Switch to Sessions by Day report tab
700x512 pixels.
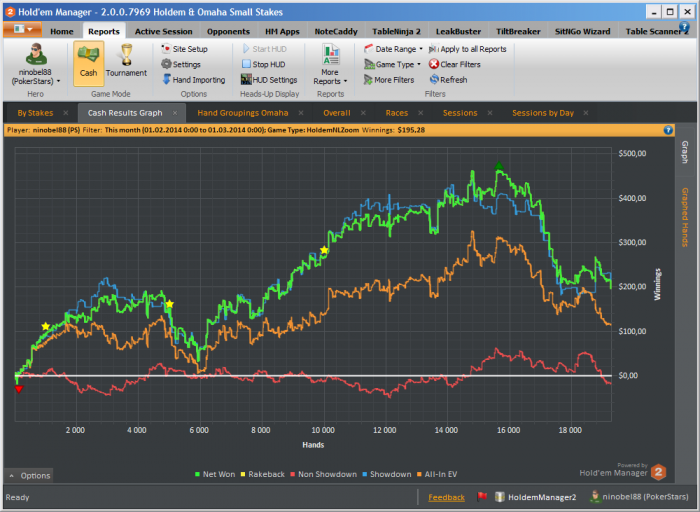tap(543, 113)
